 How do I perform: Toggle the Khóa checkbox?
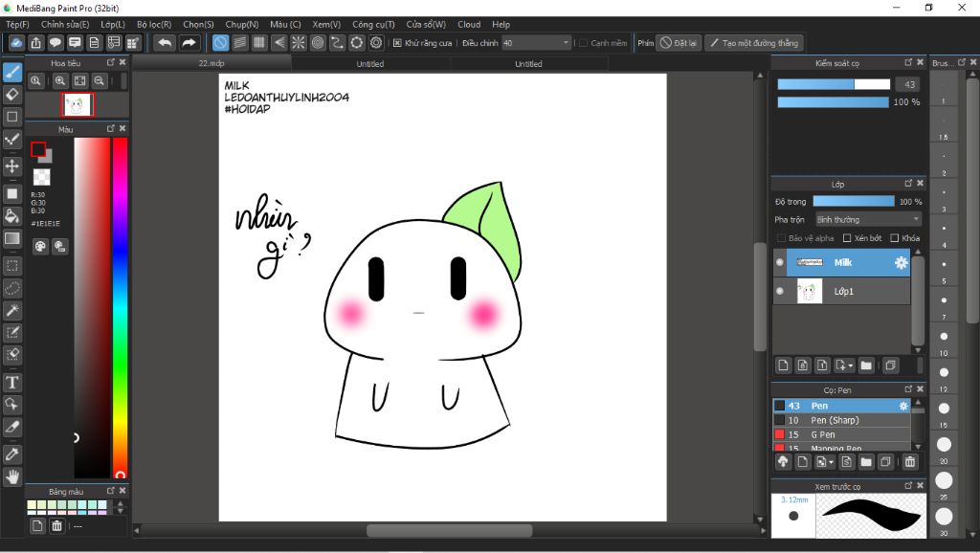895,238
